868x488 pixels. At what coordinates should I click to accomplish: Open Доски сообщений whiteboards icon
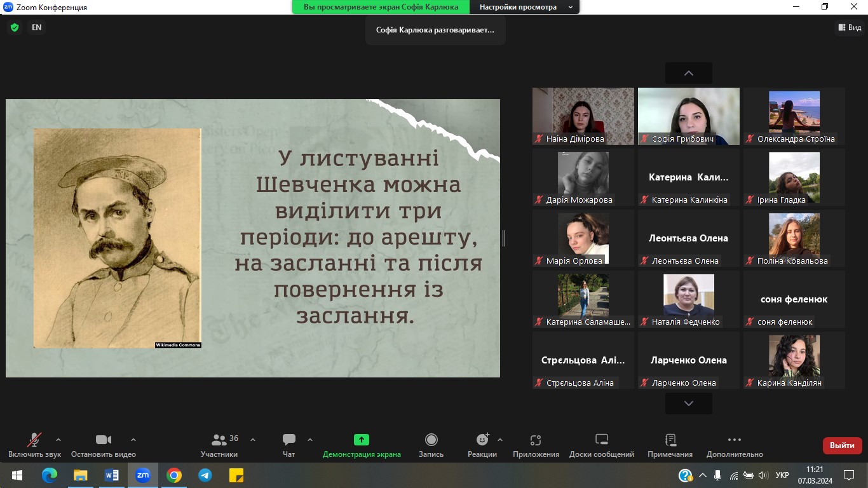601,440
